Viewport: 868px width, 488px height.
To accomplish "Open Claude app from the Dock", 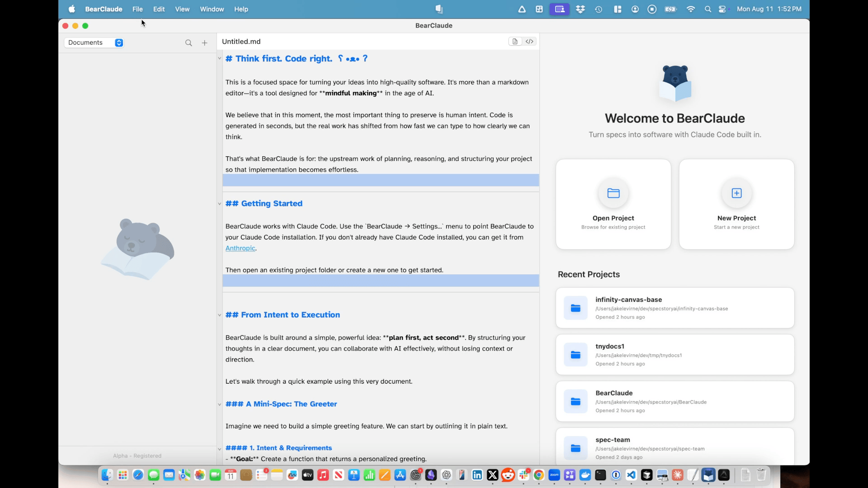I will coord(678,475).
